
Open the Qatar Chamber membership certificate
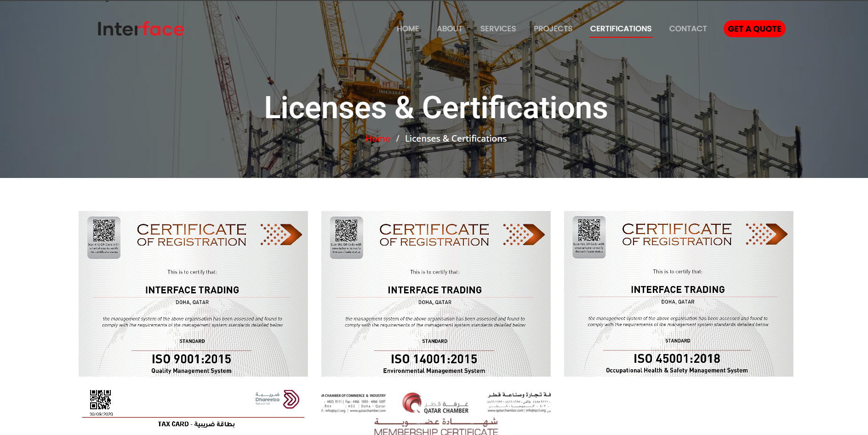436,412
